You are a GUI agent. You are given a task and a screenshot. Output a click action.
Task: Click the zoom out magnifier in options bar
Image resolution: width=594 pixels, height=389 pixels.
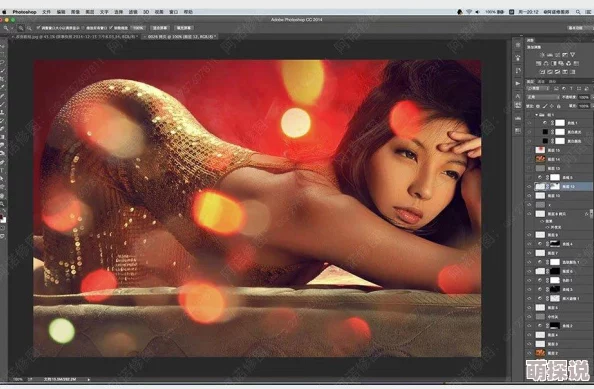[29, 28]
